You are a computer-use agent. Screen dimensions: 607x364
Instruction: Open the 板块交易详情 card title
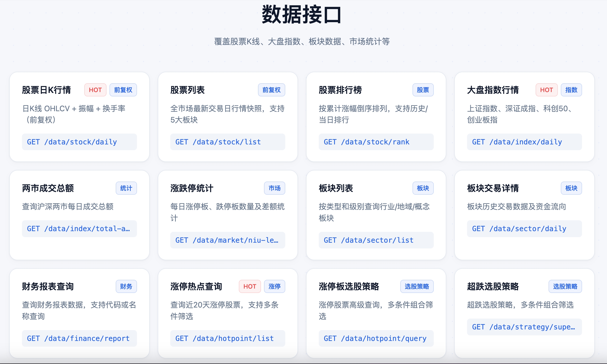(493, 188)
